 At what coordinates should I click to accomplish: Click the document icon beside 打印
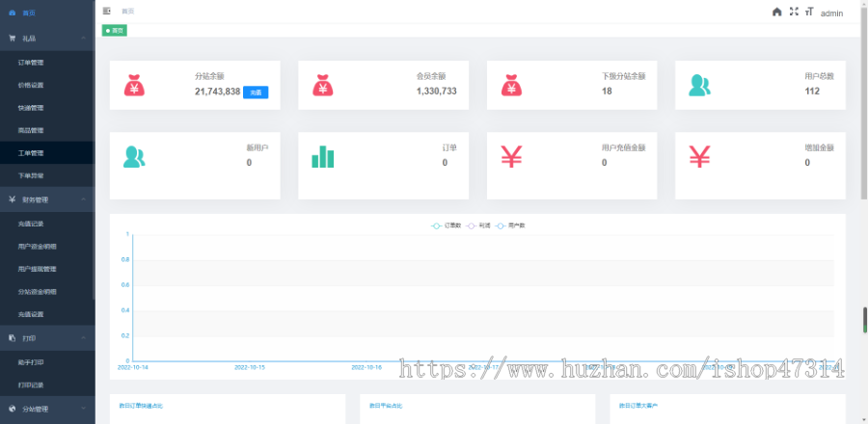coord(13,338)
